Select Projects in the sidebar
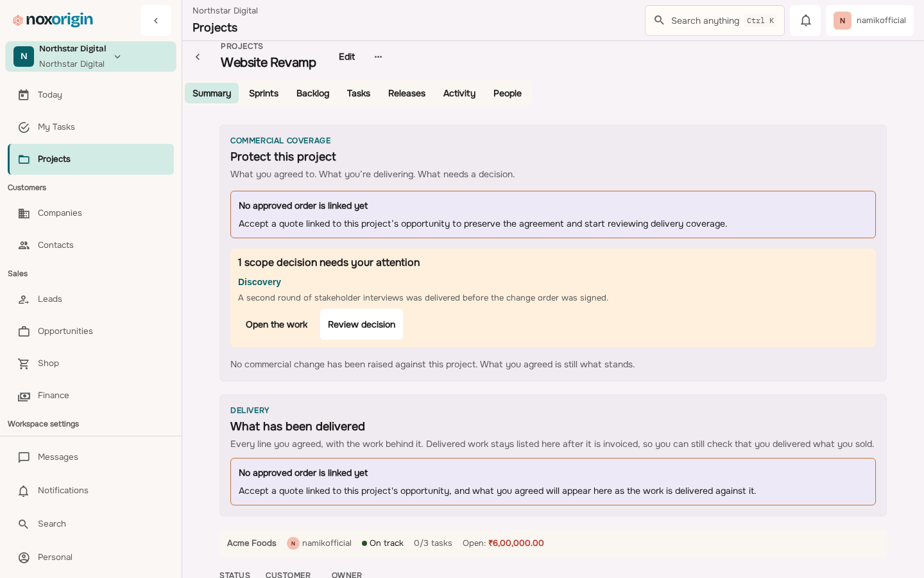This screenshot has width=924, height=578. pyautogui.click(x=90, y=159)
